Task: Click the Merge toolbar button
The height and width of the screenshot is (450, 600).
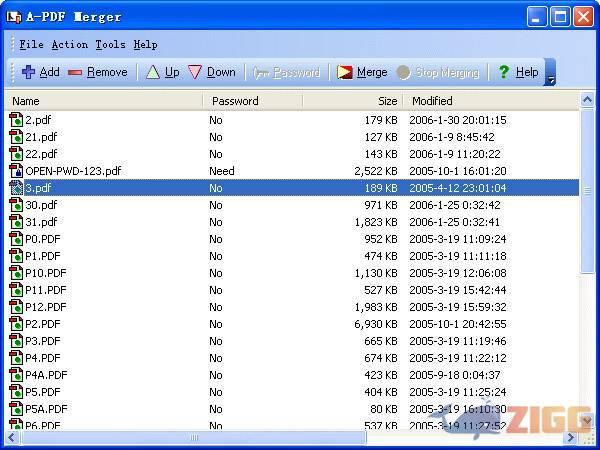Action: [x=362, y=72]
